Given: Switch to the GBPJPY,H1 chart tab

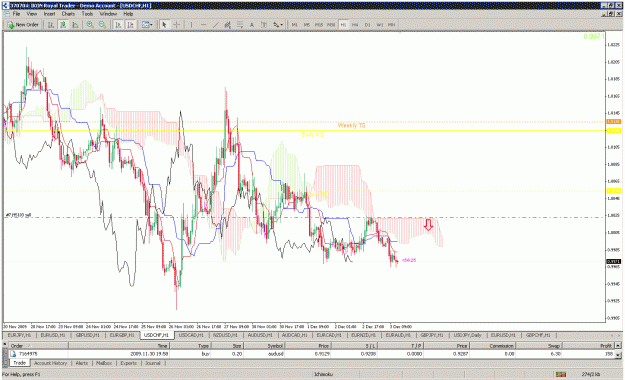Looking at the screenshot, I should (x=432, y=335).
